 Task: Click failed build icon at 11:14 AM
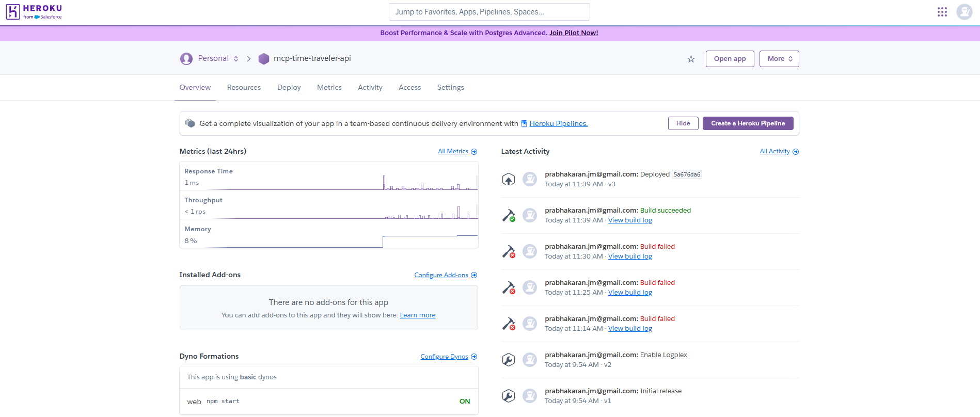pyautogui.click(x=509, y=324)
